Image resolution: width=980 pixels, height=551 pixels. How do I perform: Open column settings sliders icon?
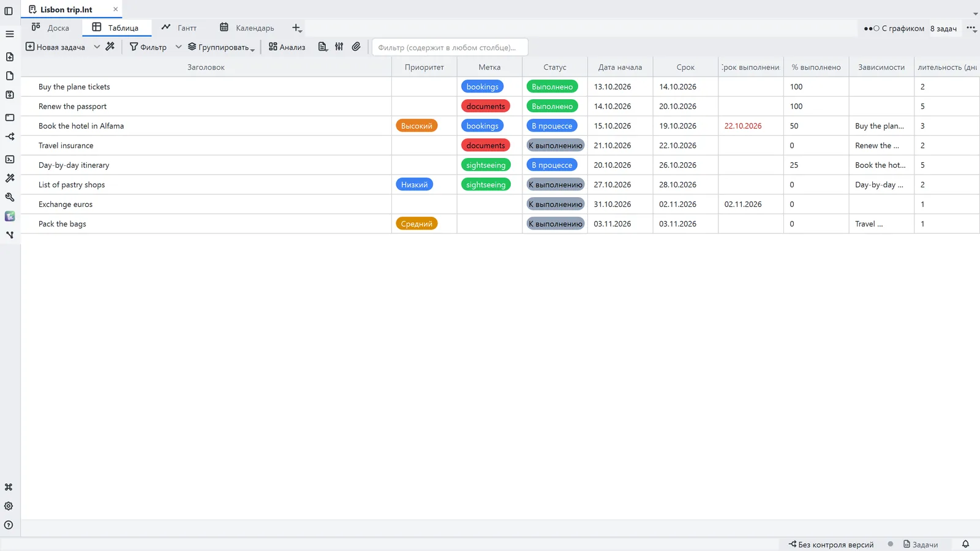[339, 47]
